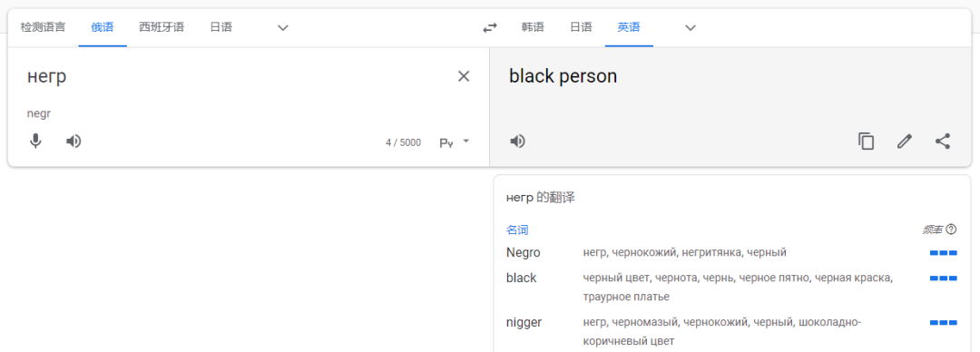
Task: Select 检测语言 source tab
Action: pyautogui.click(x=43, y=27)
